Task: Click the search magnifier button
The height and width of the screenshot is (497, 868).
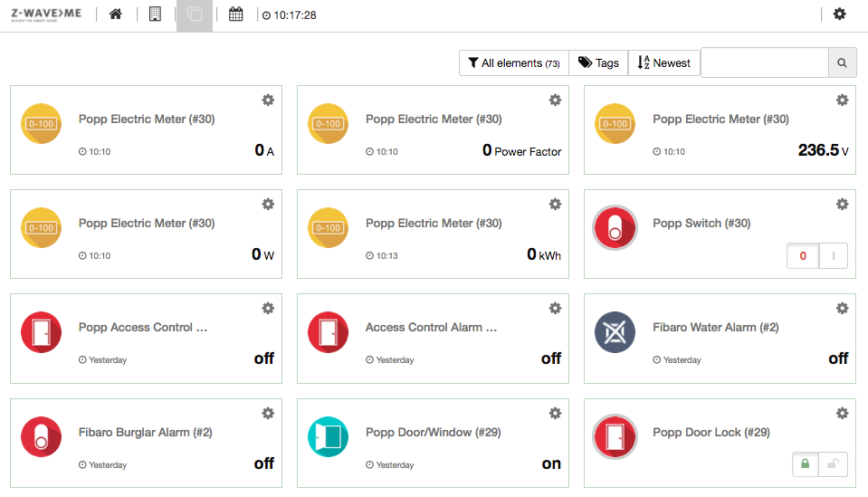Action: [842, 63]
